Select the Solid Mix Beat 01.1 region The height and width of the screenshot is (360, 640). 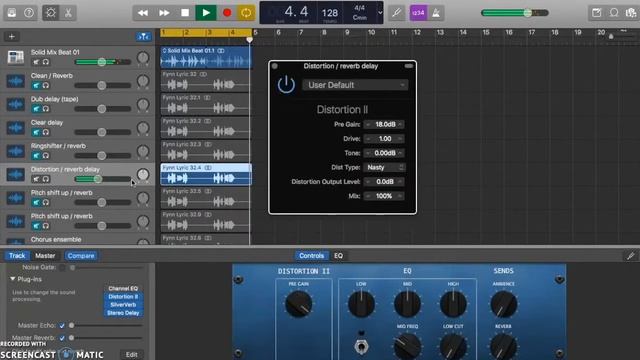click(206, 57)
